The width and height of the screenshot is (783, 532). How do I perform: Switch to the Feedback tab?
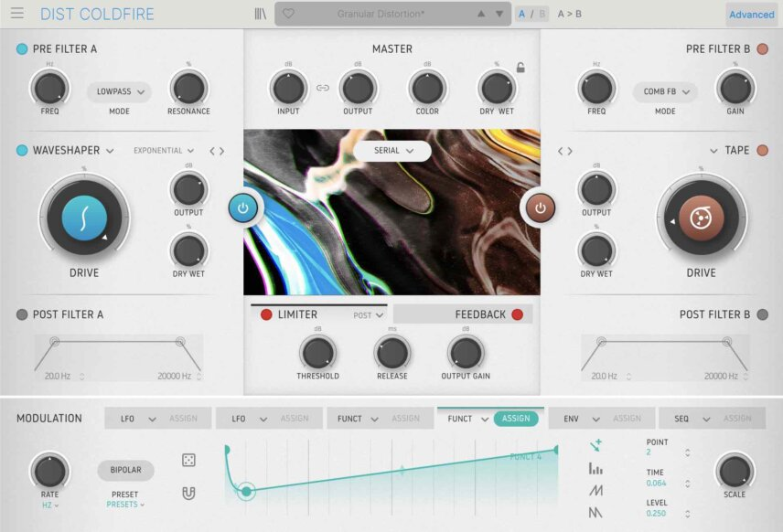463,314
